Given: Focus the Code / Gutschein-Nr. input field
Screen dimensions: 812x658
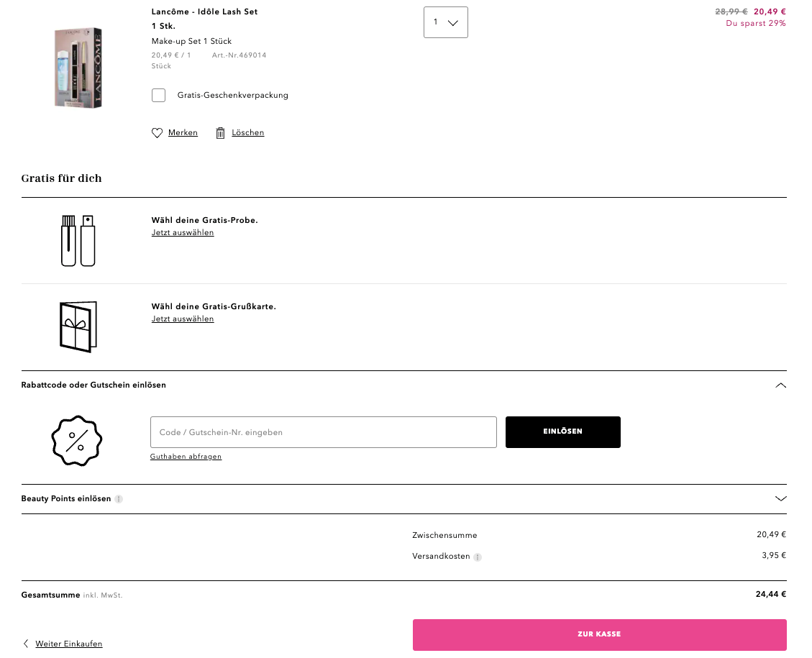Looking at the screenshot, I should coord(323,432).
